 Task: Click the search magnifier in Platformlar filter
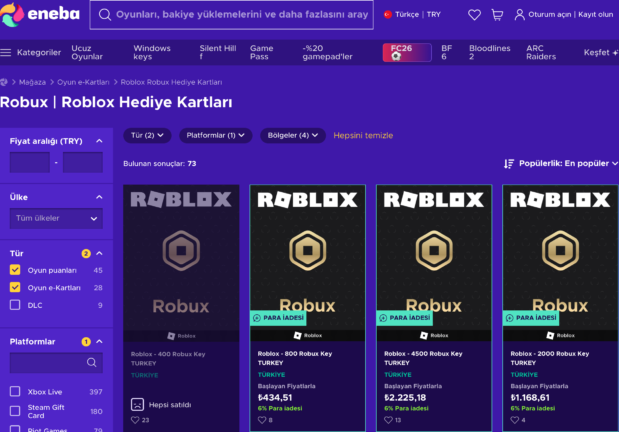pyautogui.click(x=91, y=363)
